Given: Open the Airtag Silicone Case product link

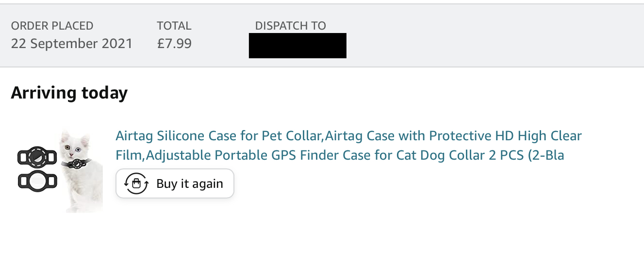Looking at the screenshot, I should pyautogui.click(x=348, y=145).
